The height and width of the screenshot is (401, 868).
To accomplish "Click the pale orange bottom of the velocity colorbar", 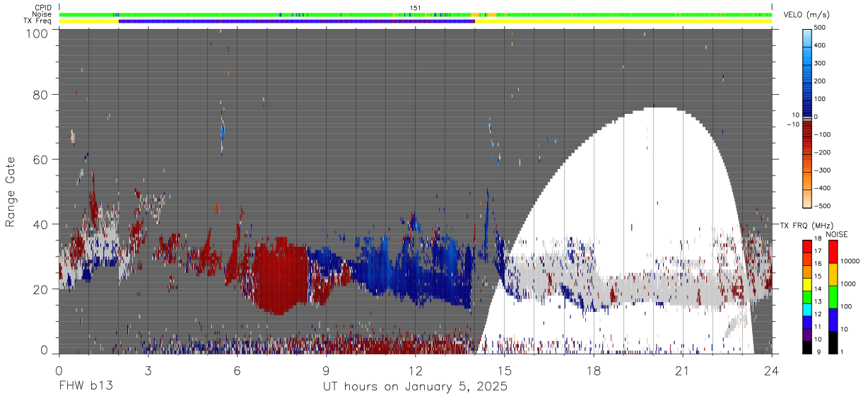I will click(808, 199).
